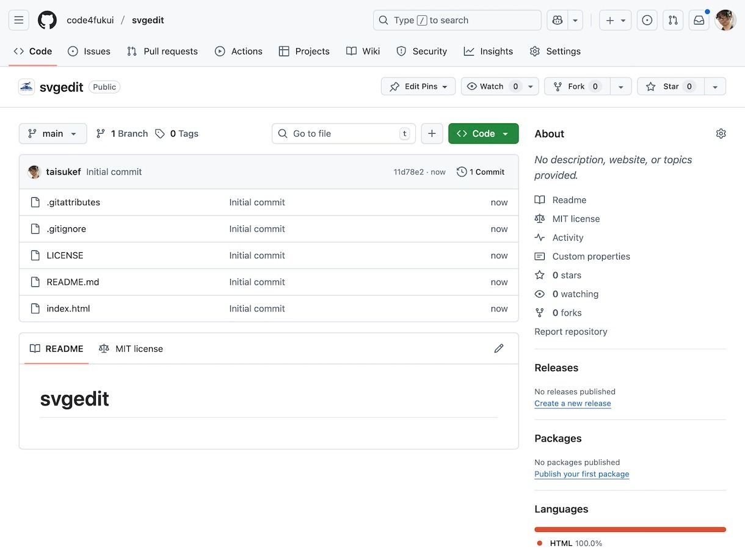Click Initial commit message on LICENSE row
The image size is (745, 560).
(257, 255)
